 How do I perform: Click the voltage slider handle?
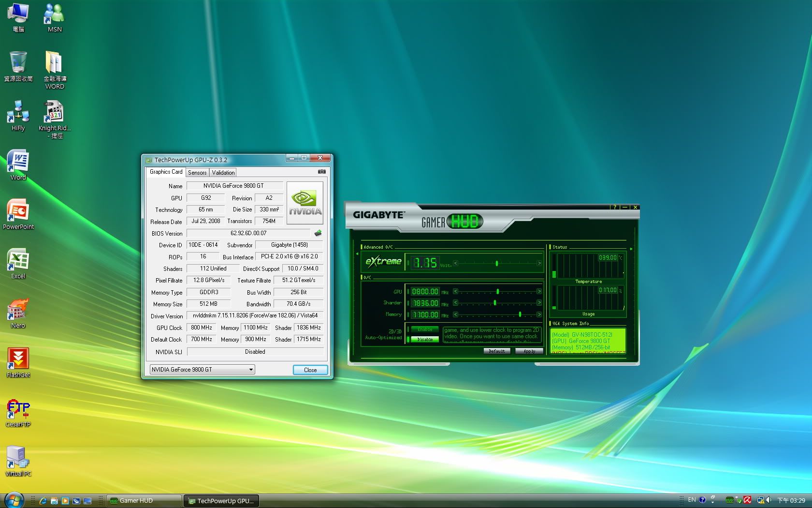(x=496, y=263)
